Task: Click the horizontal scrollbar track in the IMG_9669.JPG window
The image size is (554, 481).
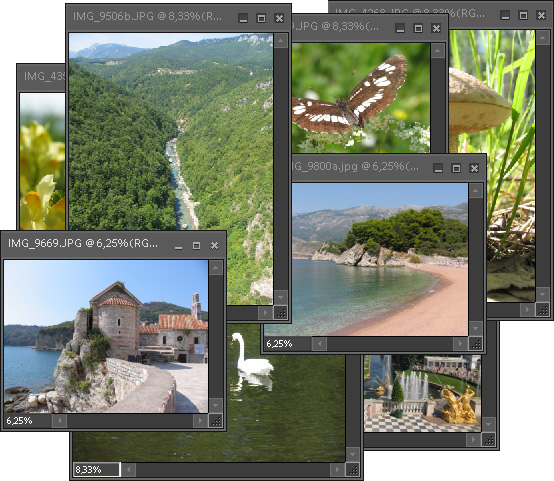Action: [130, 421]
